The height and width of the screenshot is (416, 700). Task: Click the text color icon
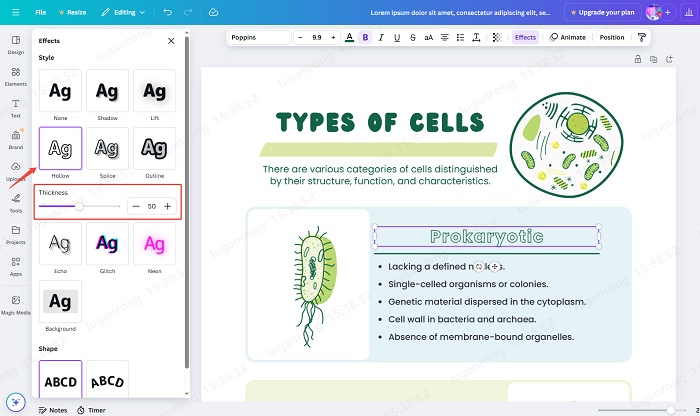coord(348,37)
